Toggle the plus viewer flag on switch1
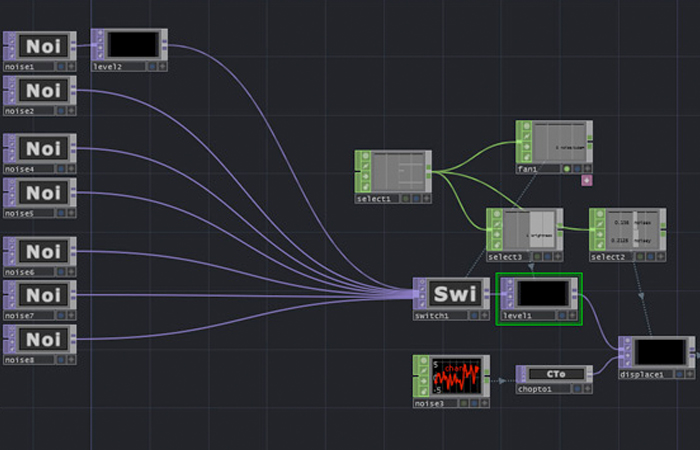The image size is (700, 450). coord(484,316)
